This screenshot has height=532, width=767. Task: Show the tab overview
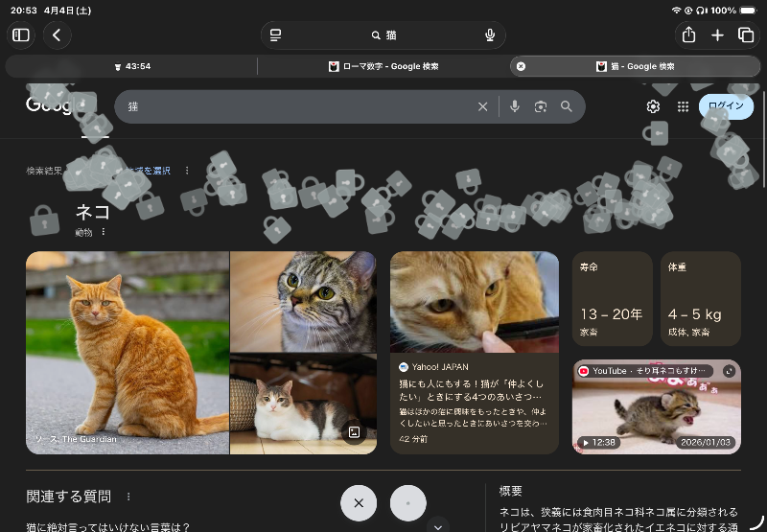[x=746, y=35]
